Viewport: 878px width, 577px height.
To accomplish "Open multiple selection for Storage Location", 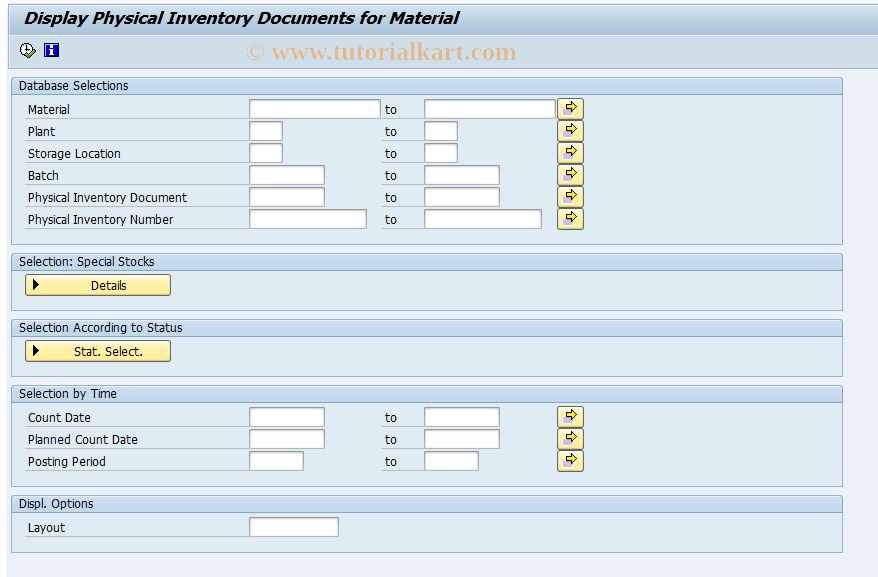I will (x=570, y=151).
